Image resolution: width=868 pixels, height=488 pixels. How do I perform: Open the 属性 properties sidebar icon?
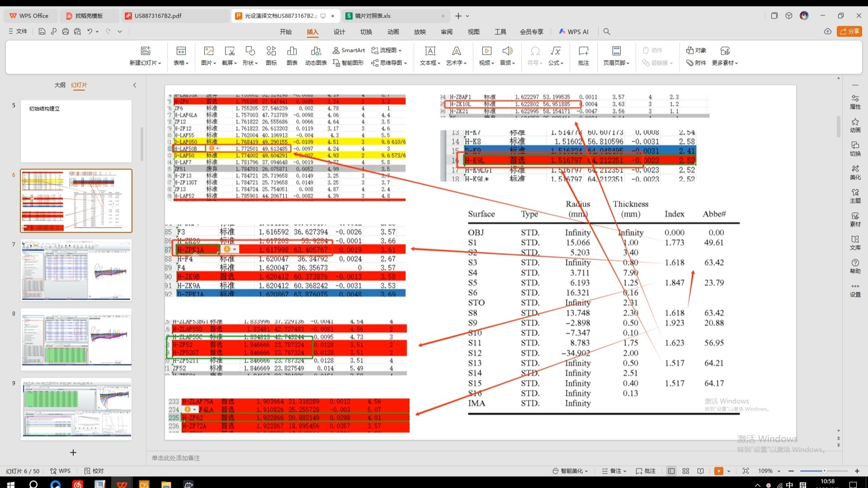pos(855,102)
